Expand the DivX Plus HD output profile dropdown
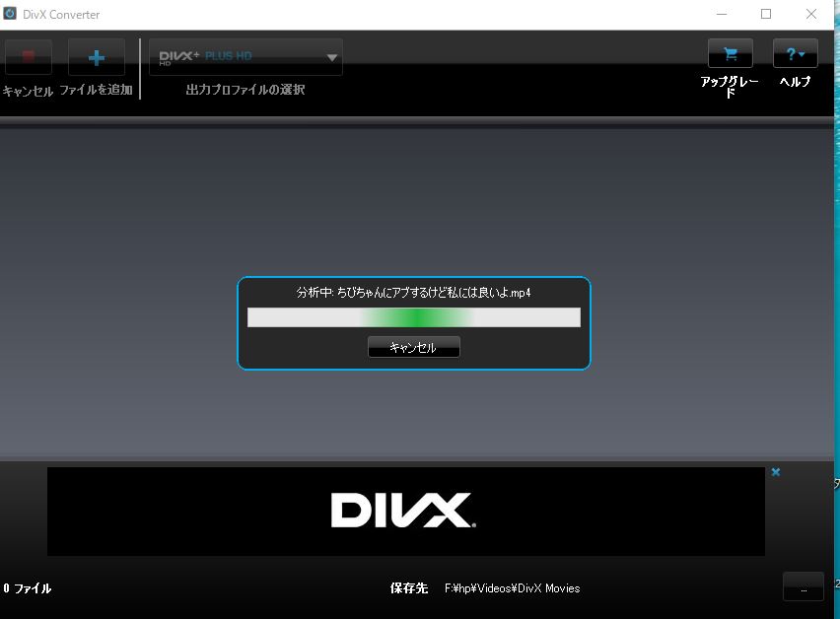 [245, 57]
